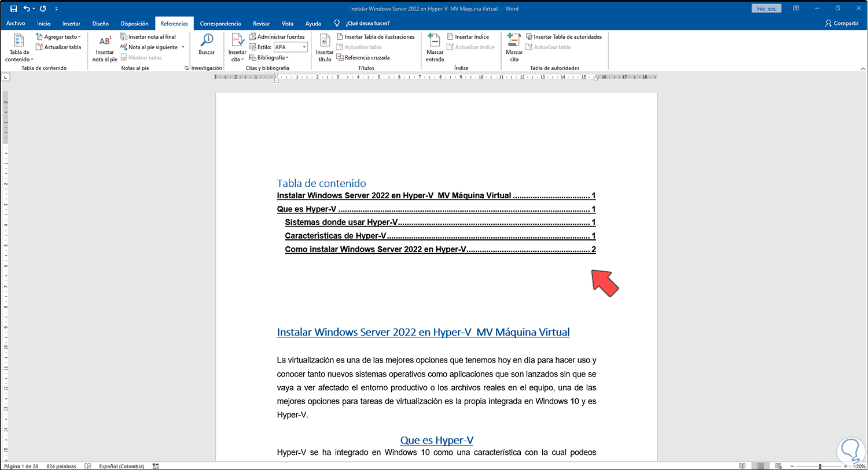Click the Marcar cita icon
Viewport: 868px width, 470px height.
pos(514,40)
